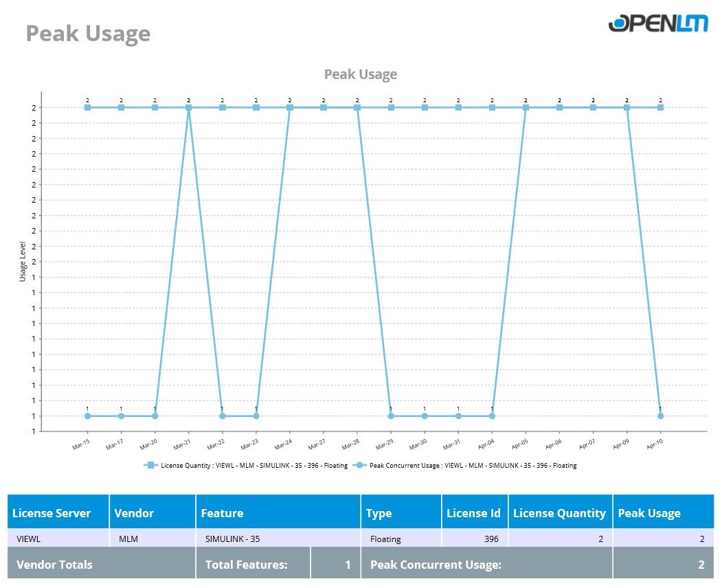The height and width of the screenshot is (588, 722).
Task: Toggle License Quantity series via legend text
Action: 254,466
